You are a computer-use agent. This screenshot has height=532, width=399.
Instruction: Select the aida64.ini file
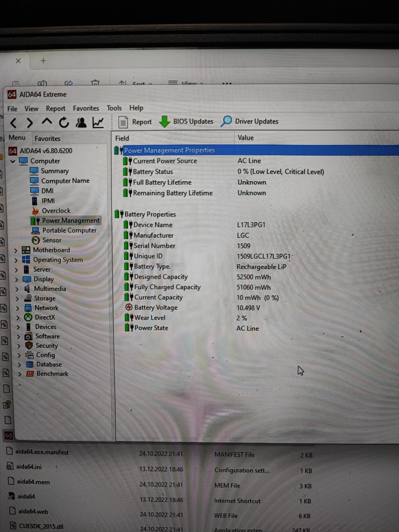click(29, 467)
